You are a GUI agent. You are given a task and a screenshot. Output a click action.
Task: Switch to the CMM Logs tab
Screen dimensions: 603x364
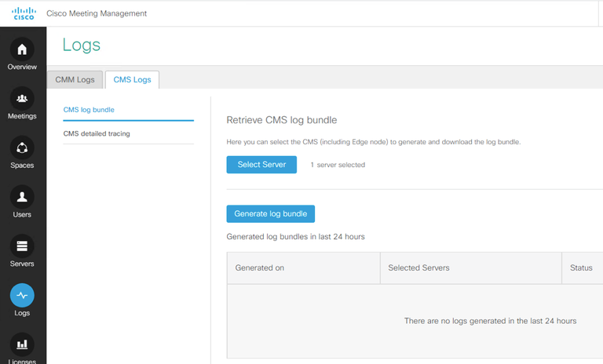[x=75, y=79]
